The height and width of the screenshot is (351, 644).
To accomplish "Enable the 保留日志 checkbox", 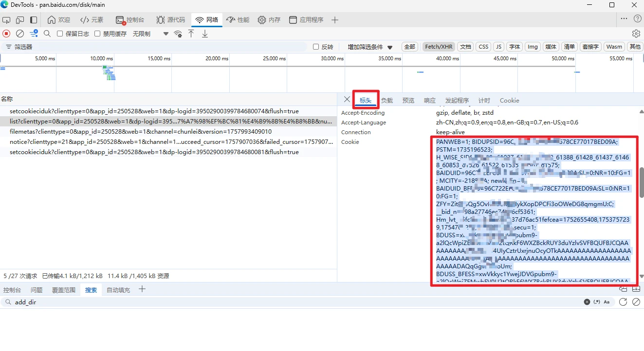I will tap(60, 34).
